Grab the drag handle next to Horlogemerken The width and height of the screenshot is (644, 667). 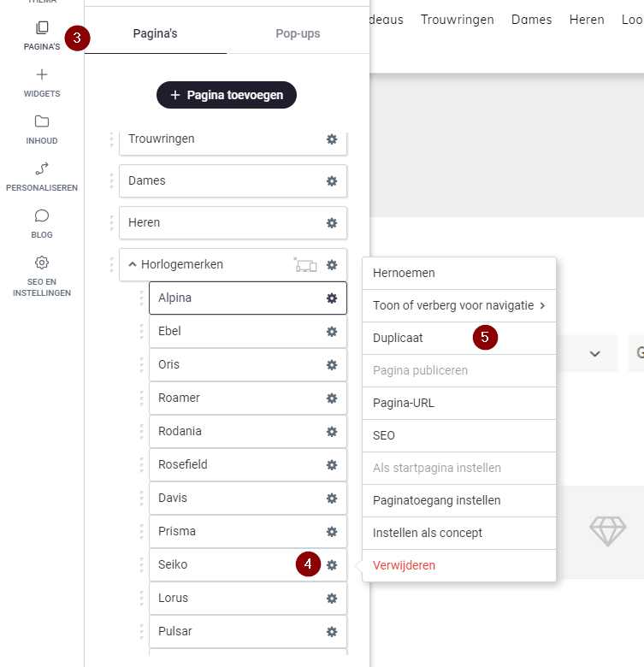[x=112, y=265]
